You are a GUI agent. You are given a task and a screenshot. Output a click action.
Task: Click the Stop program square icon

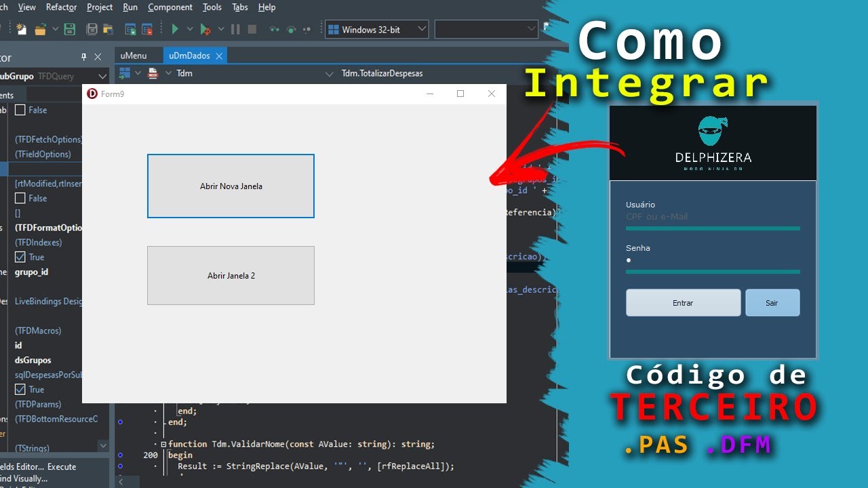(x=252, y=29)
